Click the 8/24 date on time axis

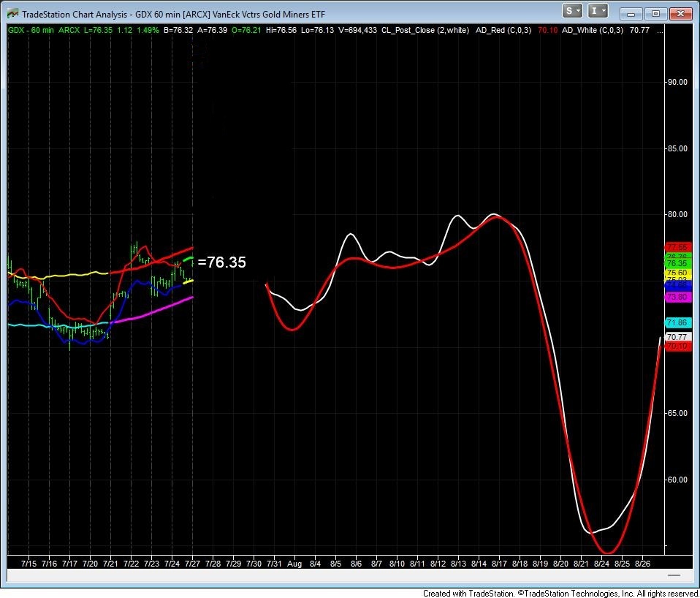(x=601, y=564)
